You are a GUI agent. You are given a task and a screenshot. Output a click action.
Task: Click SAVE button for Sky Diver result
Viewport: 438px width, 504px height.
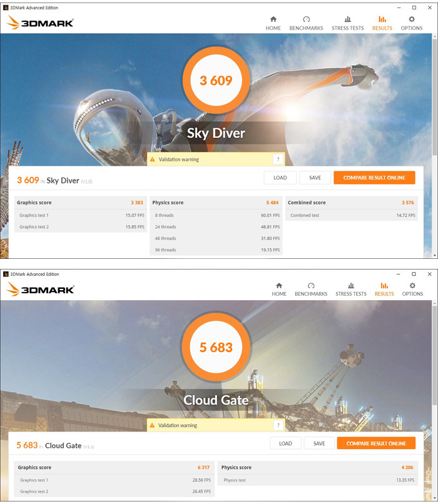315,178
